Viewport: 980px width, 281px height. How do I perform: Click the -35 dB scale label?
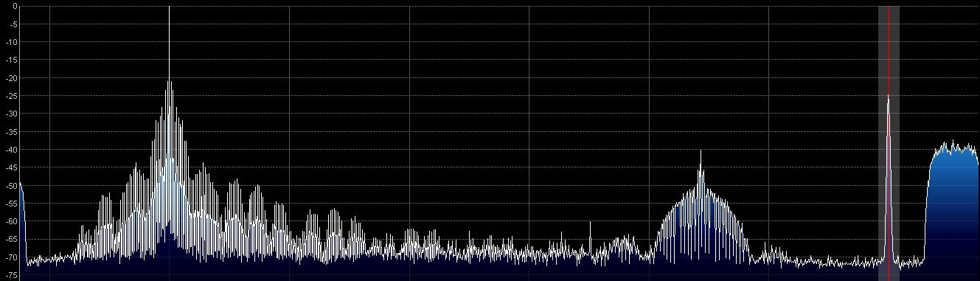coord(13,132)
